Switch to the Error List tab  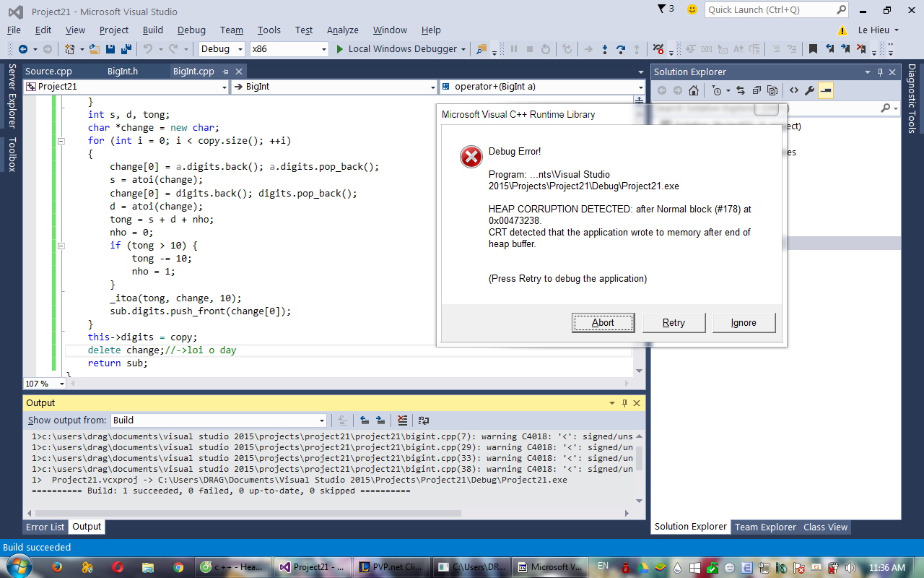pos(45,527)
